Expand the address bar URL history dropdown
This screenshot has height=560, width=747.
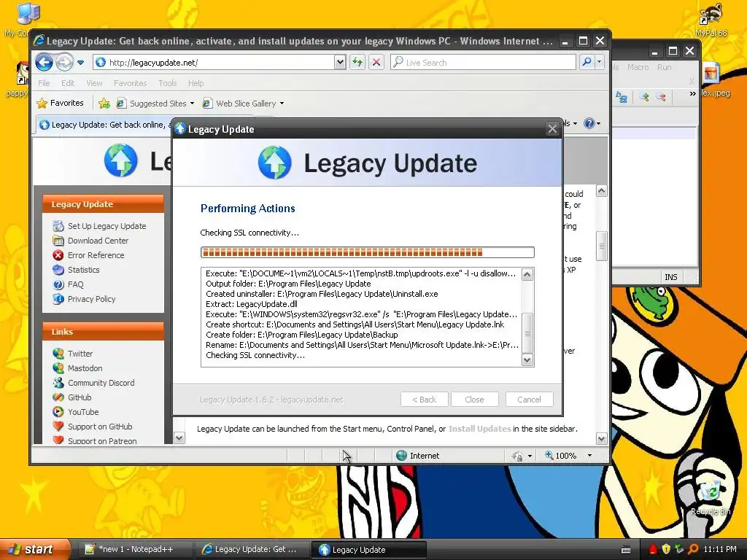[340, 63]
